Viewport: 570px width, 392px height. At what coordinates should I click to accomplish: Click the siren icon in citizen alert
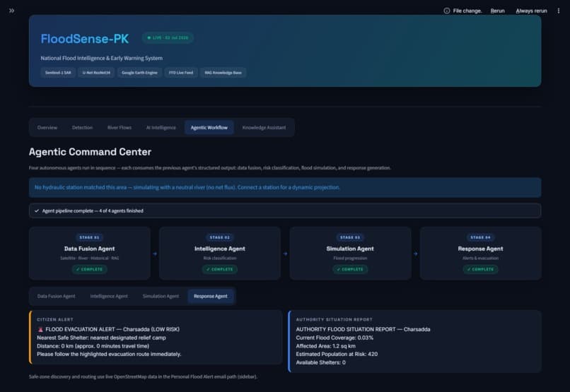40,329
